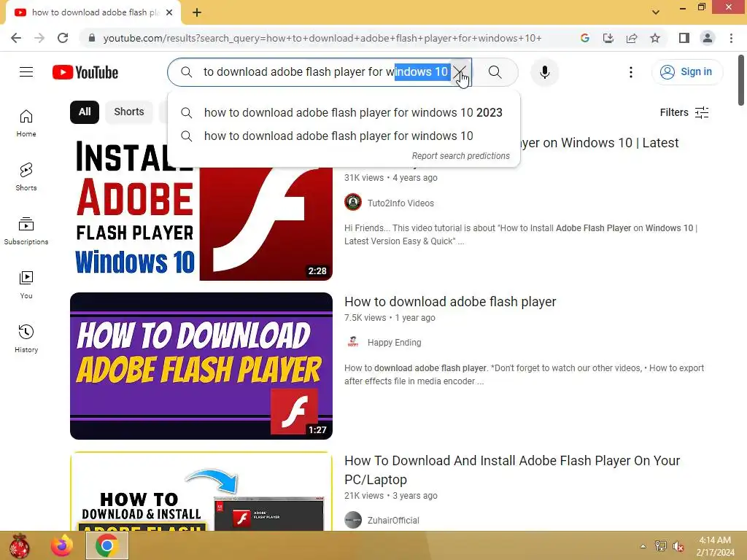Reload the page with the refresh icon
The height and width of the screenshot is (560, 747).
click(x=63, y=38)
